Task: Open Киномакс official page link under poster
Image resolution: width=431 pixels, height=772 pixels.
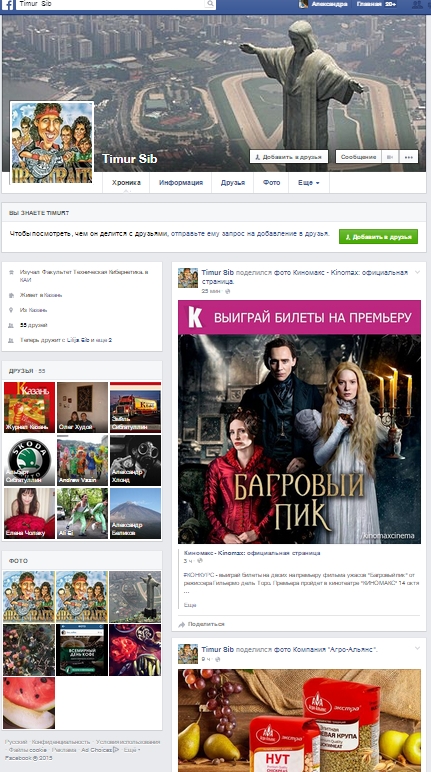Action: click(252, 553)
